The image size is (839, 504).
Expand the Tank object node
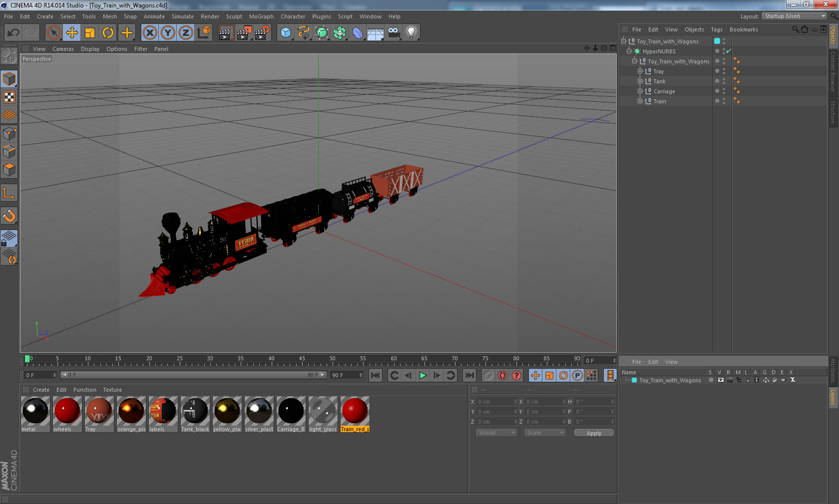click(640, 81)
